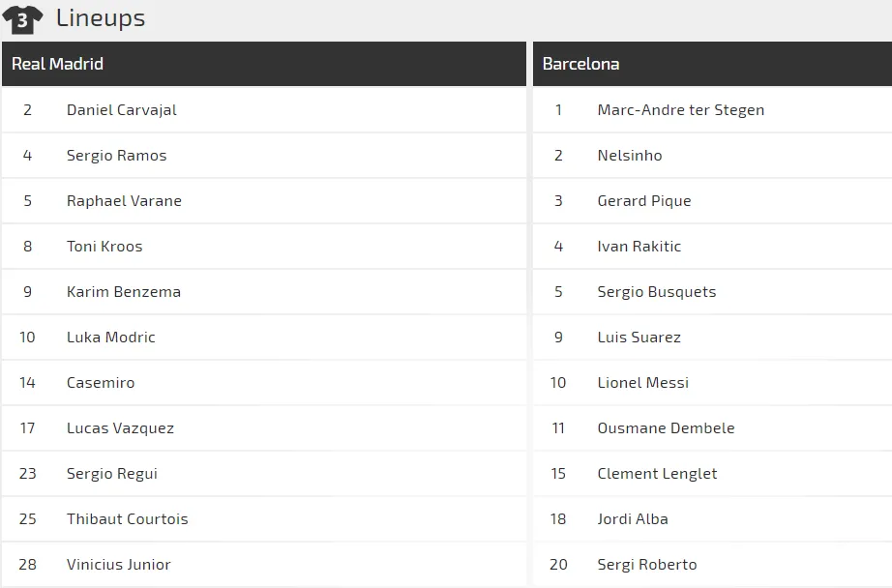Open Karim Benzema's player row

pos(124,292)
